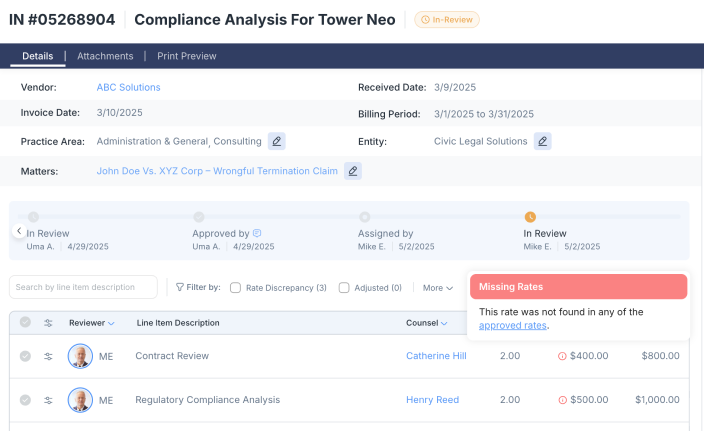Edit Practice Area with pencil icon
The image size is (704, 440).
(277, 141)
